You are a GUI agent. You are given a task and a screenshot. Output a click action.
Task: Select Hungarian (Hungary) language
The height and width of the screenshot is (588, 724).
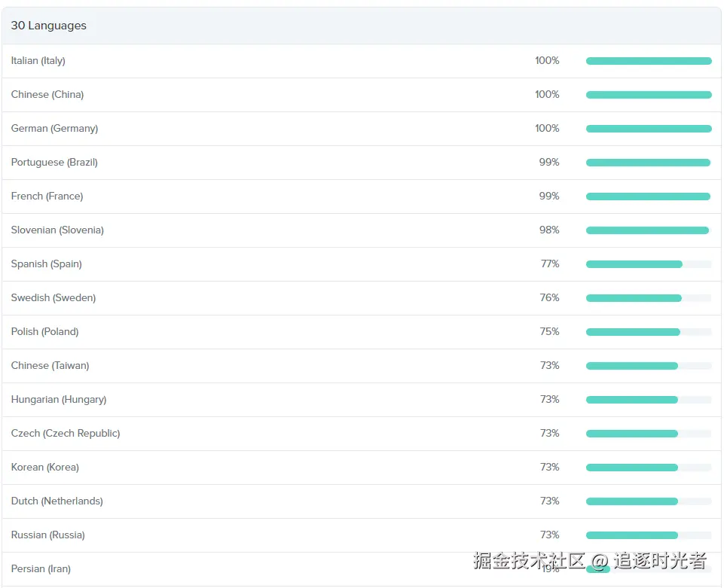click(59, 400)
